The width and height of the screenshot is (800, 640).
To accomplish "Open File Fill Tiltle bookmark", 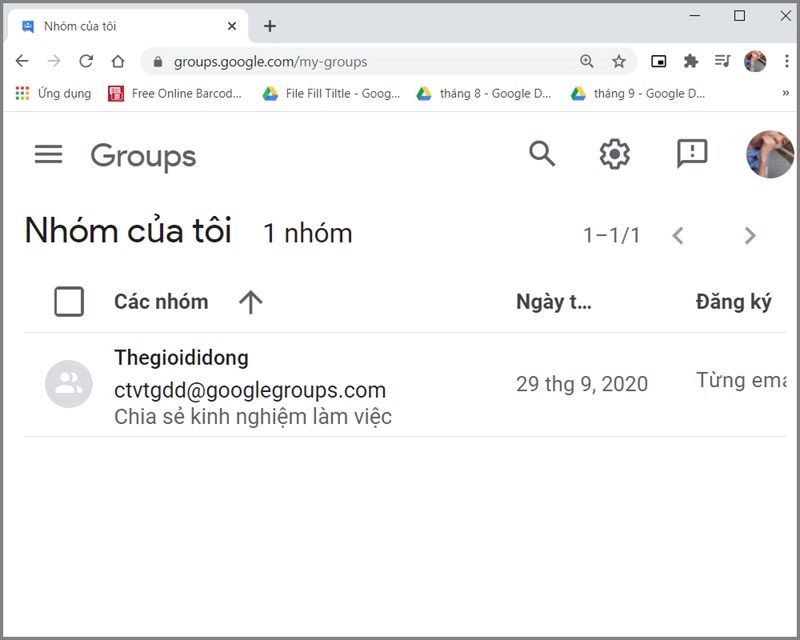I will [x=332, y=93].
